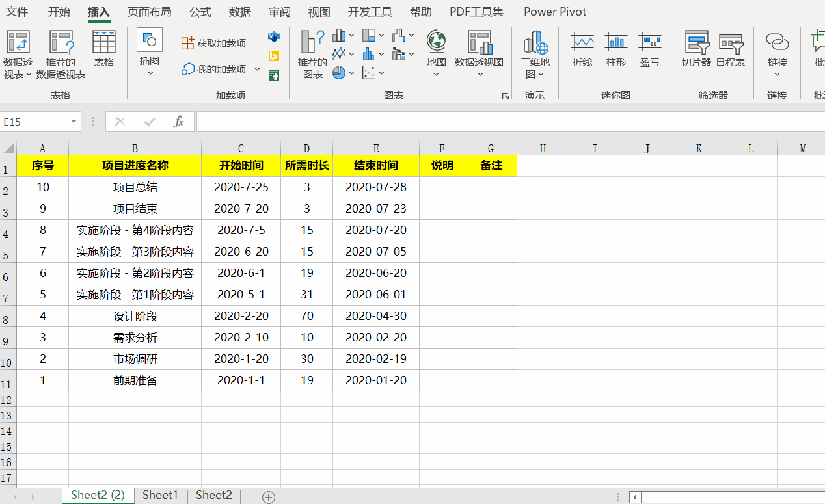The image size is (825, 504).
Task: Expand the Name Box dropdown arrow
Action: pyautogui.click(x=74, y=122)
